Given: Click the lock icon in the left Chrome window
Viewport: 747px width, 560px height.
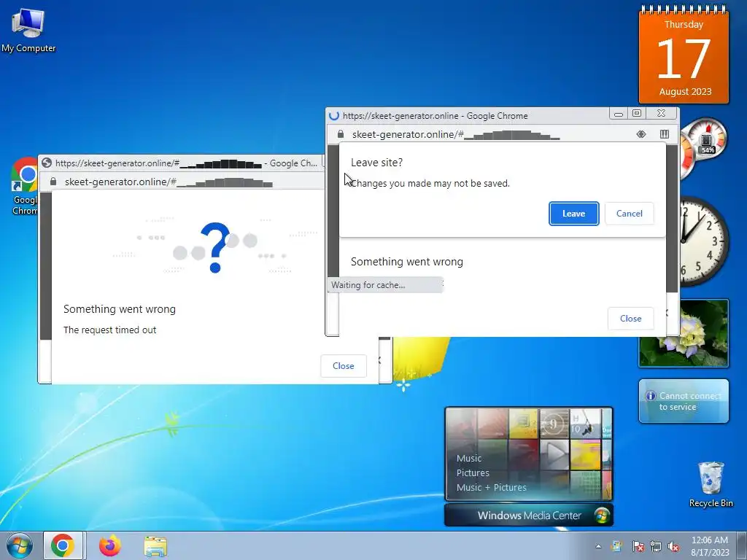Looking at the screenshot, I should (x=53, y=182).
